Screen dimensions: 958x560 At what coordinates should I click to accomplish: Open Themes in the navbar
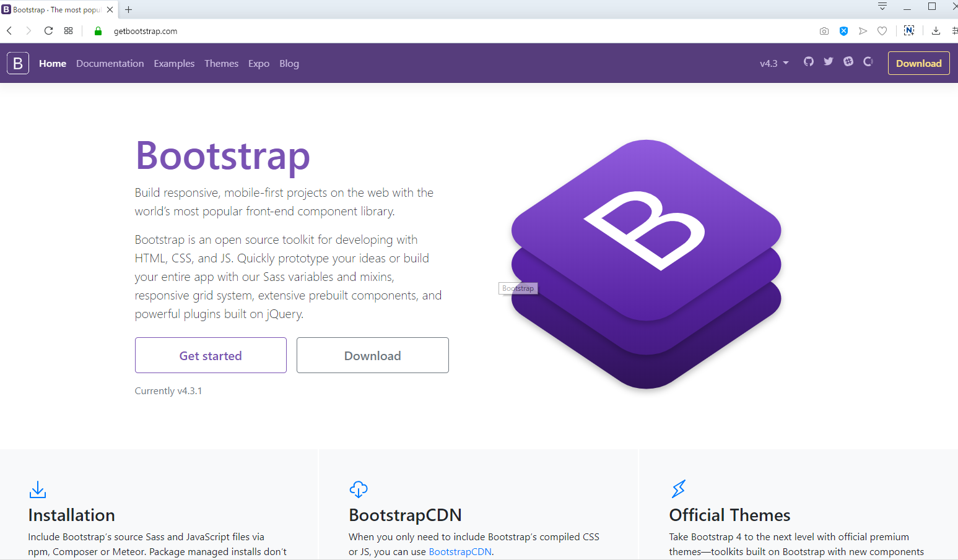click(x=222, y=63)
